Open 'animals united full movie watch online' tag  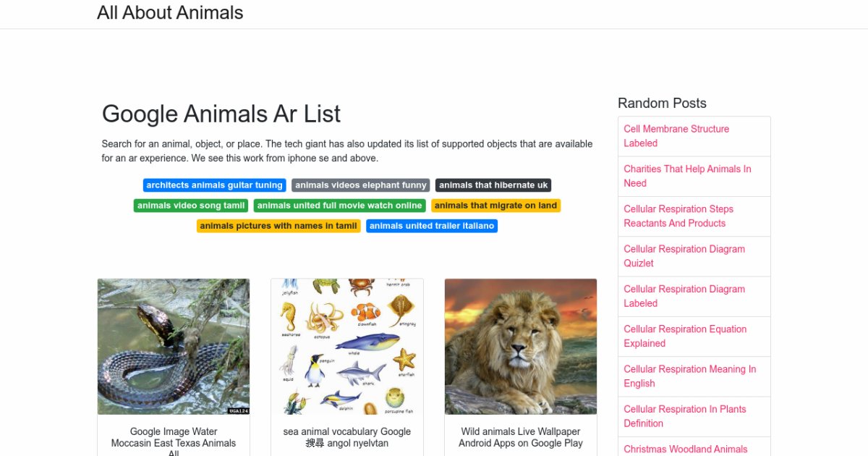(339, 206)
